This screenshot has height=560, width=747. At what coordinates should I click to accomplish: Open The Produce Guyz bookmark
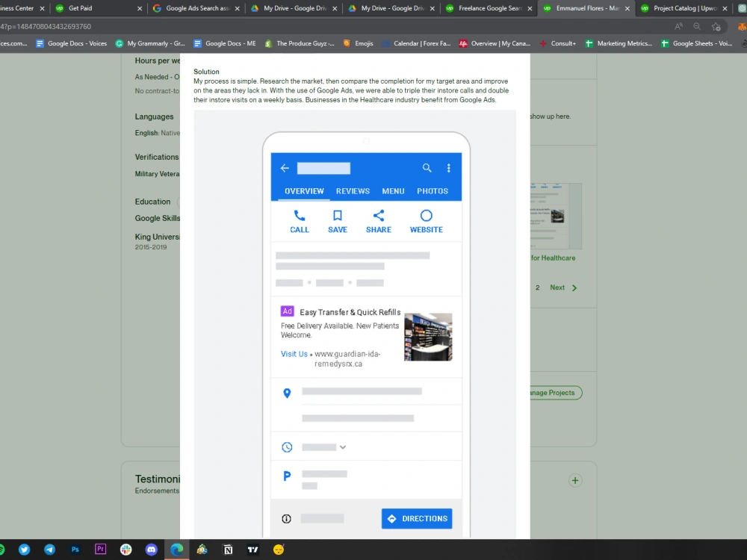coord(300,43)
